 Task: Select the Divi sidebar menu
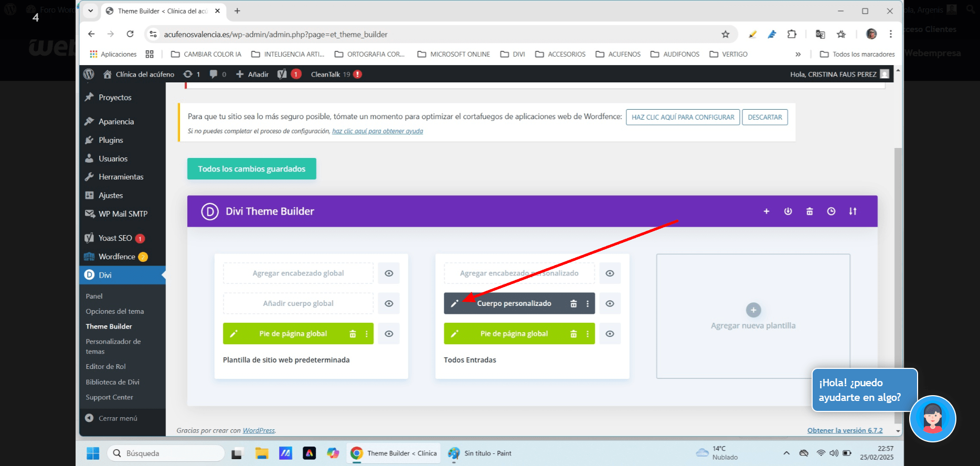(x=122, y=275)
